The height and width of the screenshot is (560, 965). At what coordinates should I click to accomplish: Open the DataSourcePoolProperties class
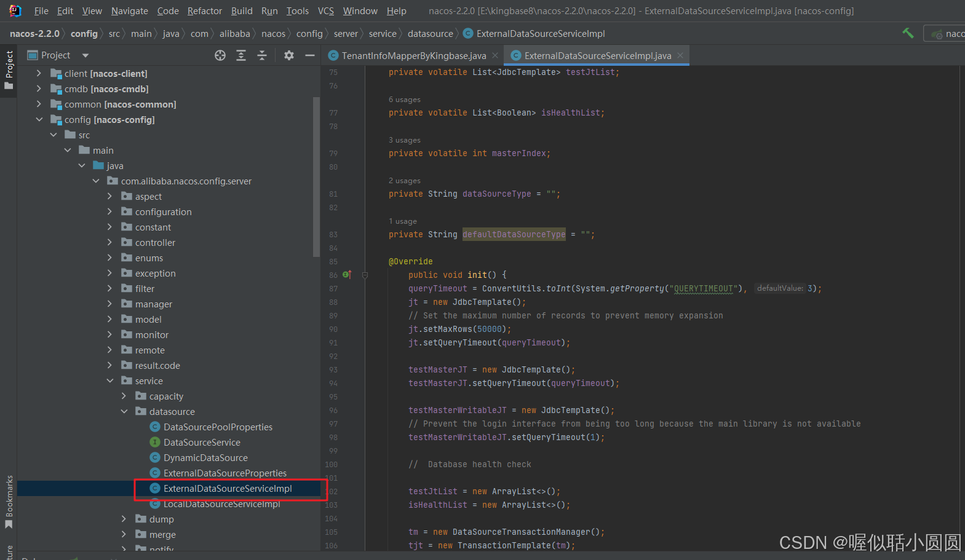coord(218,427)
